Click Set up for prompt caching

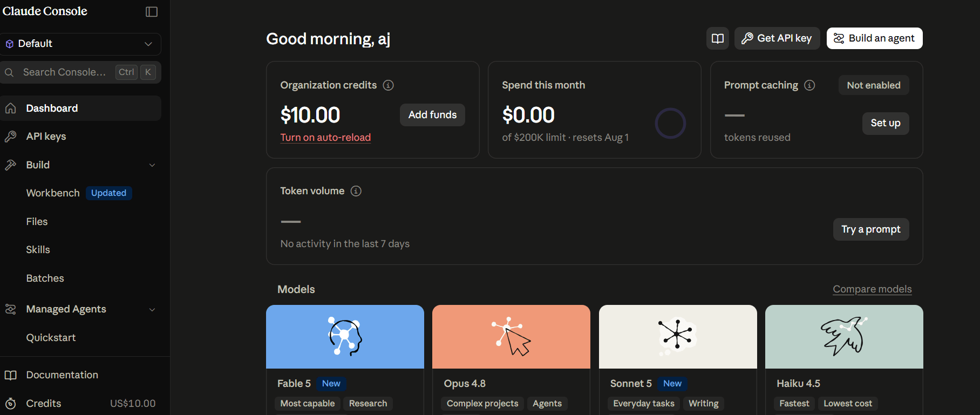[886, 123]
